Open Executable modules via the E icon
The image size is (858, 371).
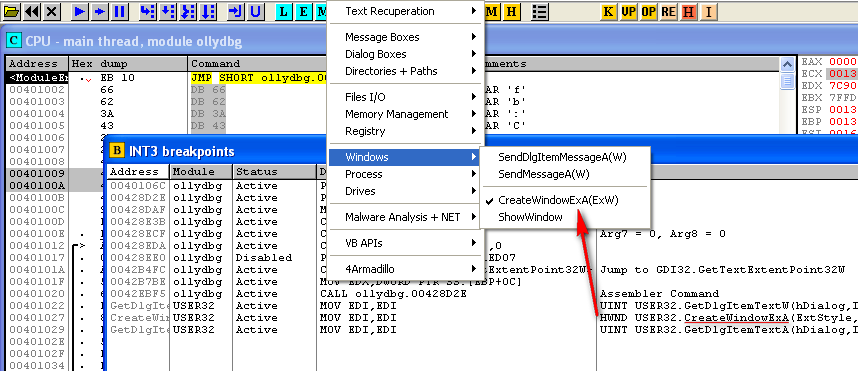click(303, 11)
